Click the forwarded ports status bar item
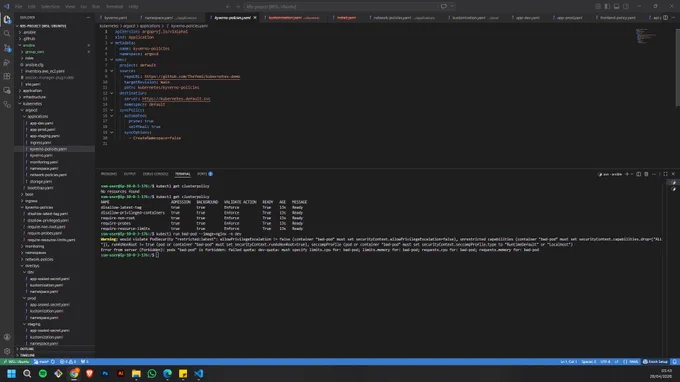 [x=84, y=362]
